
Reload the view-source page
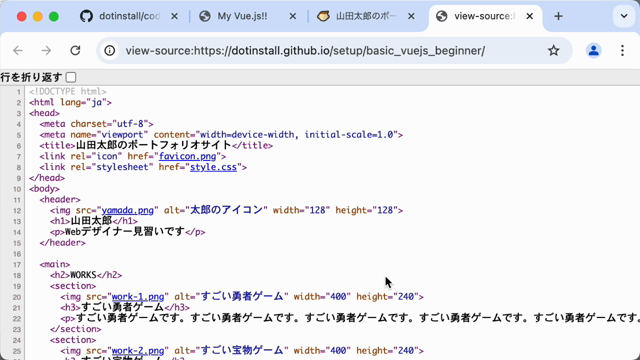click(x=75, y=51)
